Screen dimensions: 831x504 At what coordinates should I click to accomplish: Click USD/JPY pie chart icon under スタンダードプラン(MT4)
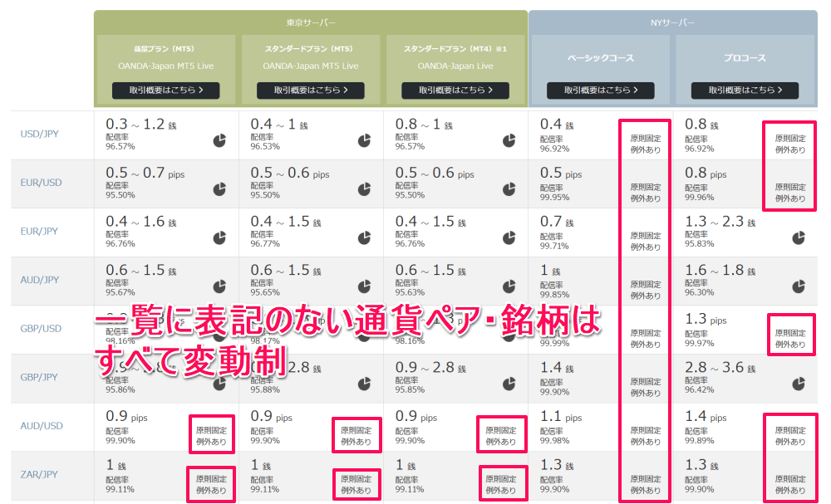[x=508, y=141]
